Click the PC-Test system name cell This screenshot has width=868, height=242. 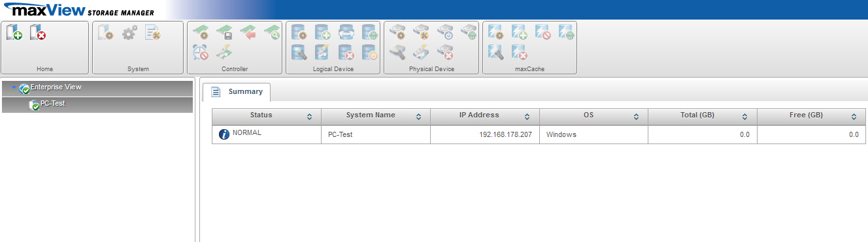coord(376,134)
